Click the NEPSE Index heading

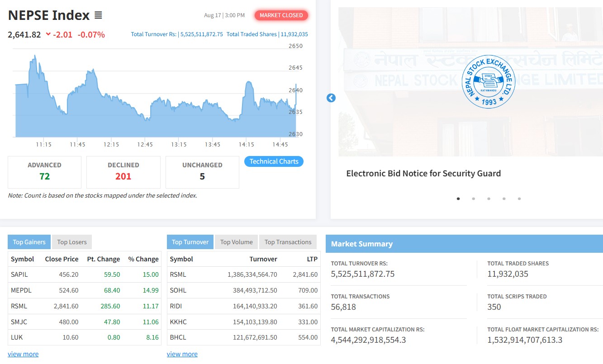click(49, 15)
